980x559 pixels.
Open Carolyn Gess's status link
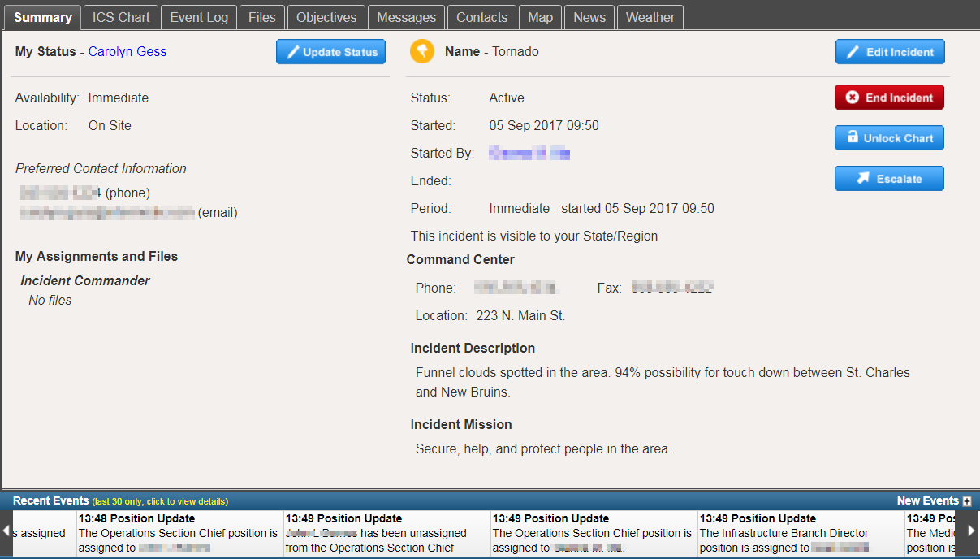(x=127, y=51)
